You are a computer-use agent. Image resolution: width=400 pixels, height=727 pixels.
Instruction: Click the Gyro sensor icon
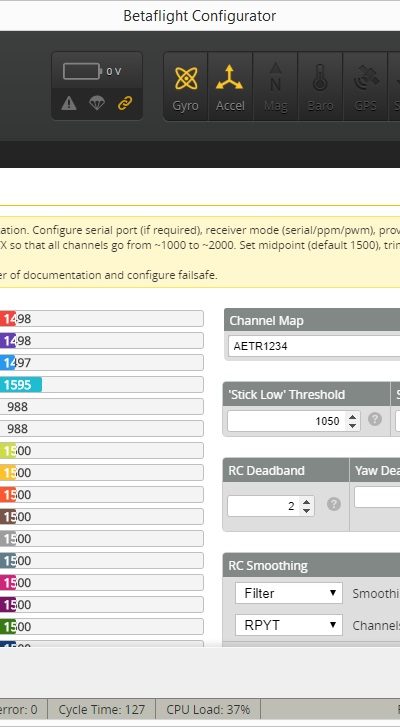(186, 86)
